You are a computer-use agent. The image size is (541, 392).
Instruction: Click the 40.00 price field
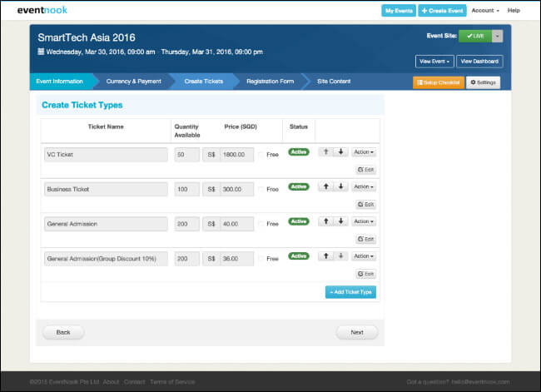coord(236,224)
